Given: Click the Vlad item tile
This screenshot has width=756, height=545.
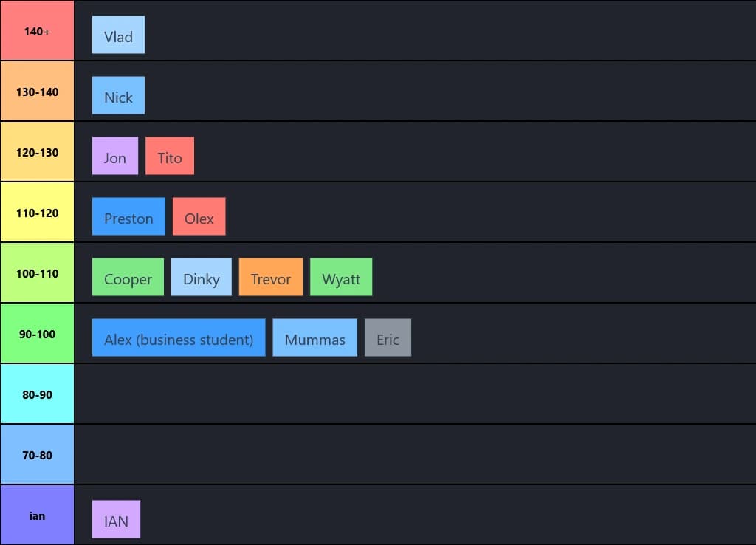Looking at the screenshot, I should point(118,35).
